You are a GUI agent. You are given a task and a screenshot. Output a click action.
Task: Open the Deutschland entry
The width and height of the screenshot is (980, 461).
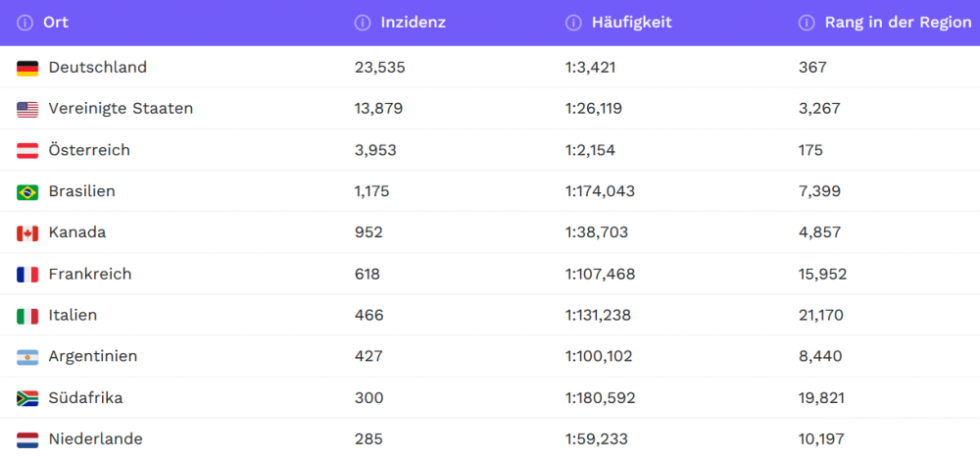click(x=97, y=68)
